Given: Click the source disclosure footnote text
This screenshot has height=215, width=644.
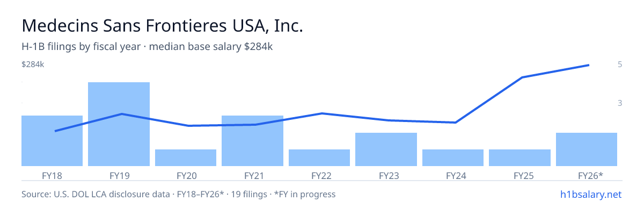Looking at the screenshot, I should click(x=178, y=194).
